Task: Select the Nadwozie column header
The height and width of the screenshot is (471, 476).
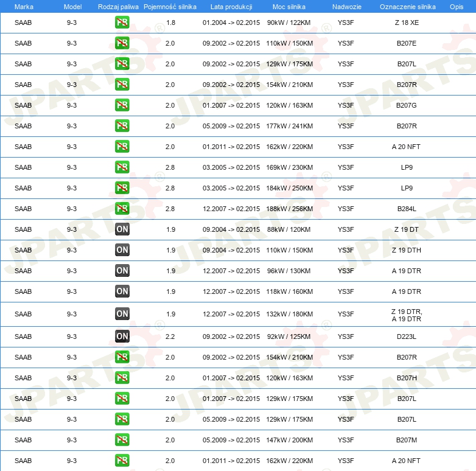Action: point(347,7)
